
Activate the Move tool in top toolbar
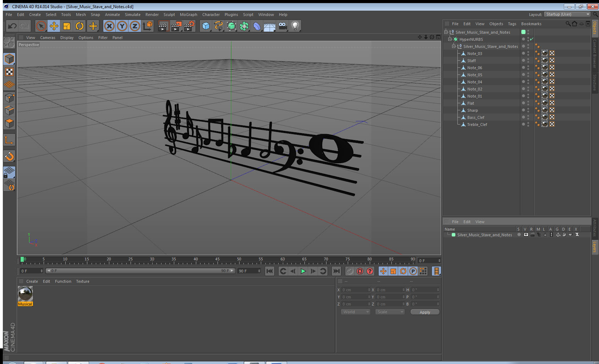[x=54, y=26]
